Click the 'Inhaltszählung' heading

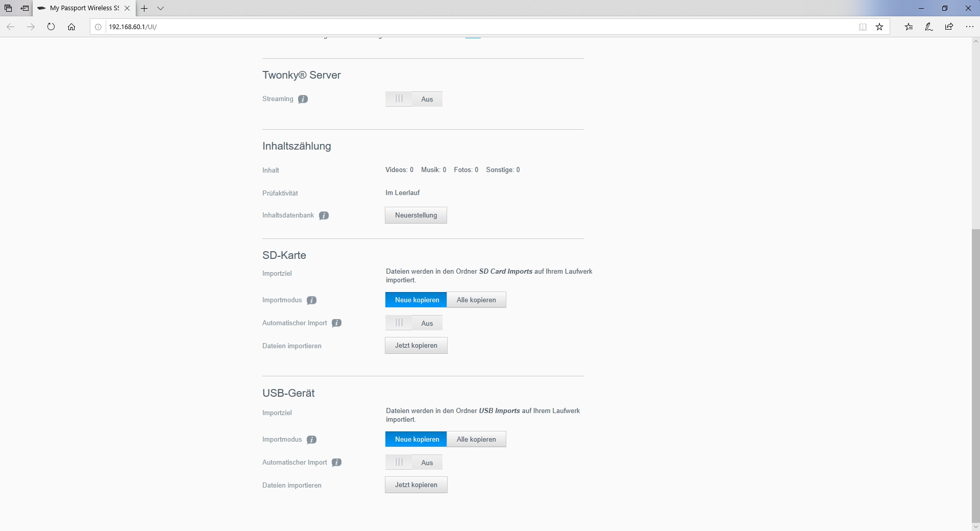[x=297, y=146]
